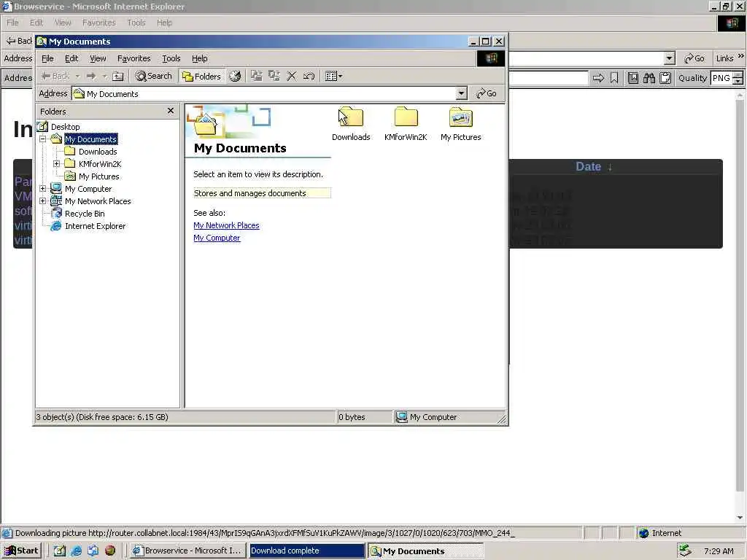Click the Undo toolbar icon
The width and height of the screenshot is (747, 560).
[309, 76]
